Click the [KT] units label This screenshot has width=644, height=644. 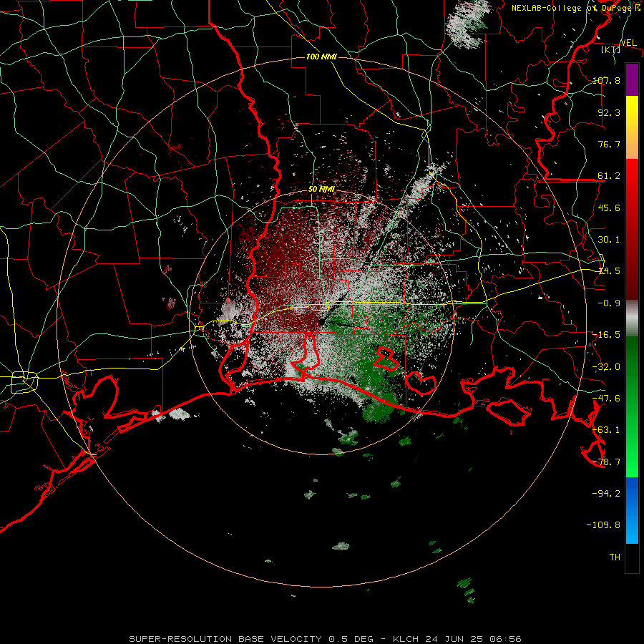click(610, 49)
